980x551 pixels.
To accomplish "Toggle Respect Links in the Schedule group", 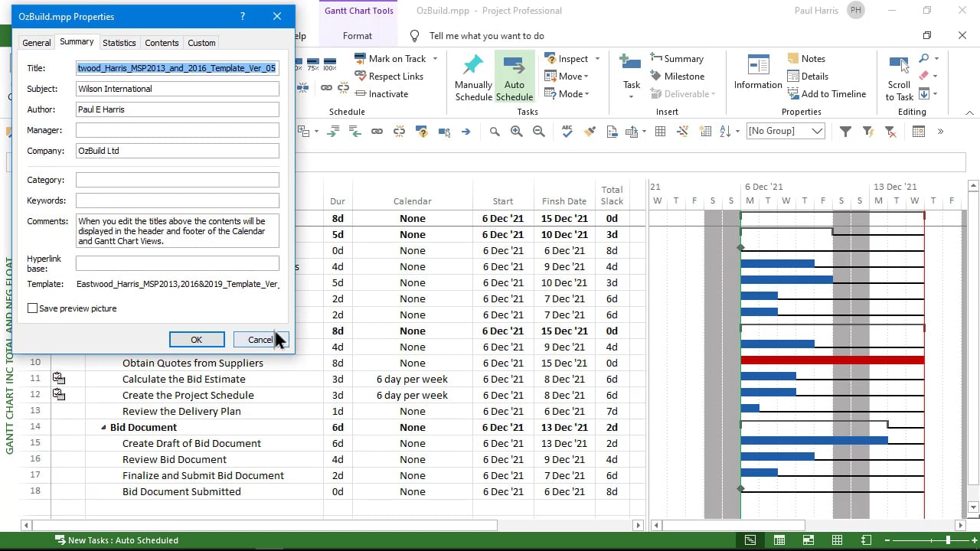I will pos(389,77).
